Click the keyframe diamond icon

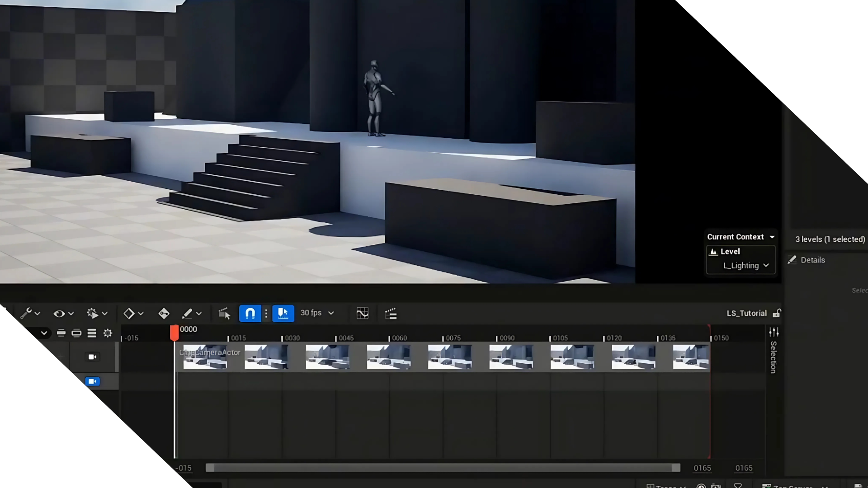[x=130, y=313]
